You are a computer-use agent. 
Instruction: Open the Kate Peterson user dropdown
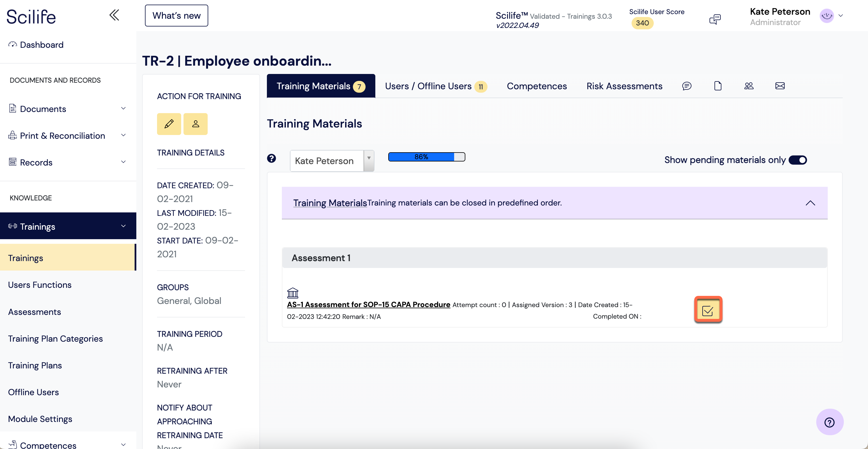332,161
